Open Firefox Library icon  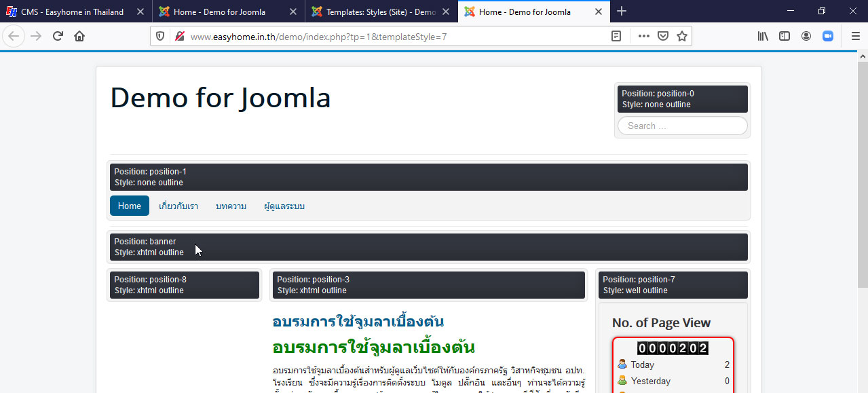coord(763,36)
